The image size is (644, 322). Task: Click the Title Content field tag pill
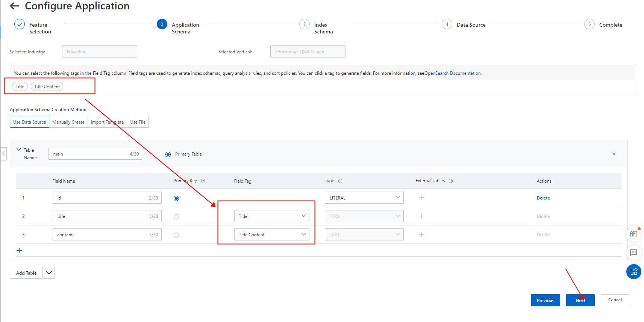click(x=47, y=87)
